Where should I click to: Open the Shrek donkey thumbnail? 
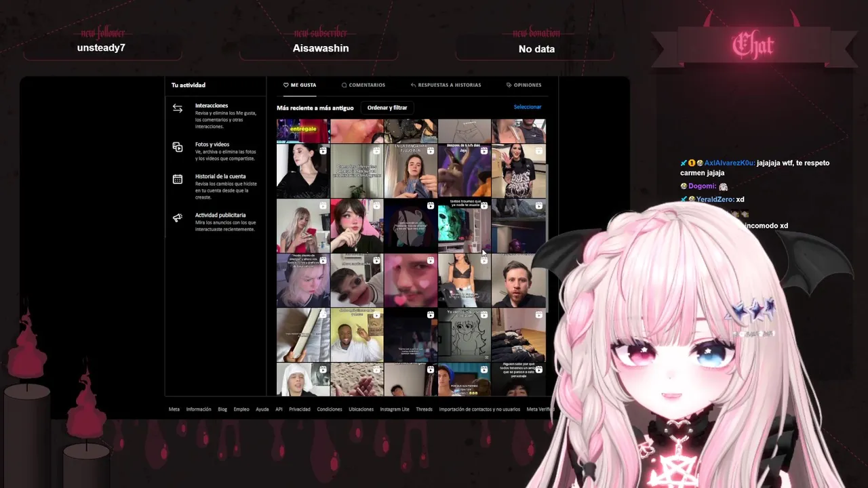(464, 171)
